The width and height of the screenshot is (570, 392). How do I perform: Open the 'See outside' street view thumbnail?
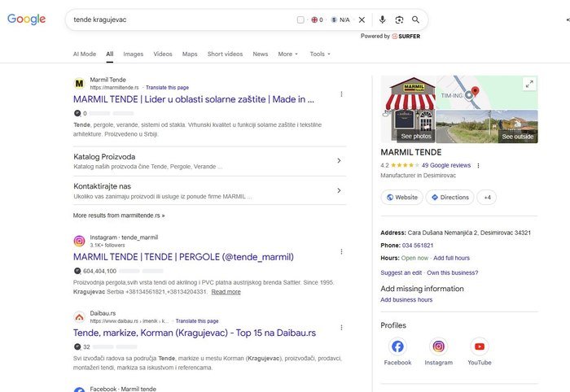click(487, 127)
